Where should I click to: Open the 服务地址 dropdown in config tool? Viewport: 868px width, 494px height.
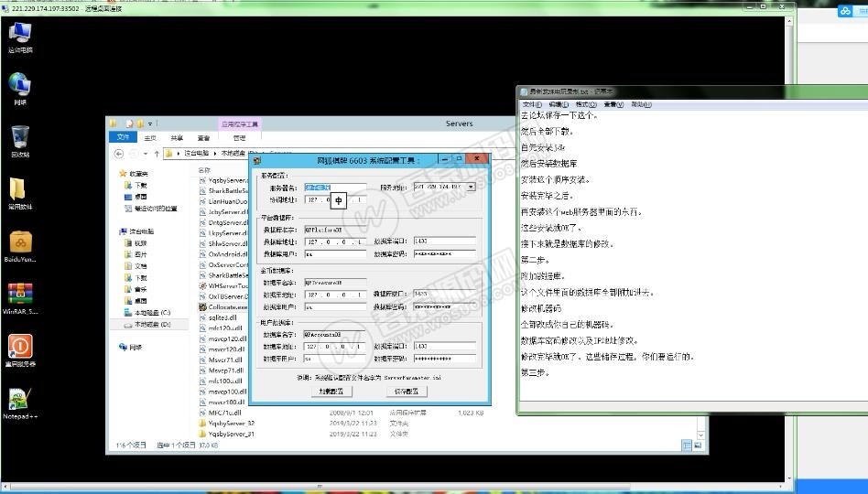[471, 187]
